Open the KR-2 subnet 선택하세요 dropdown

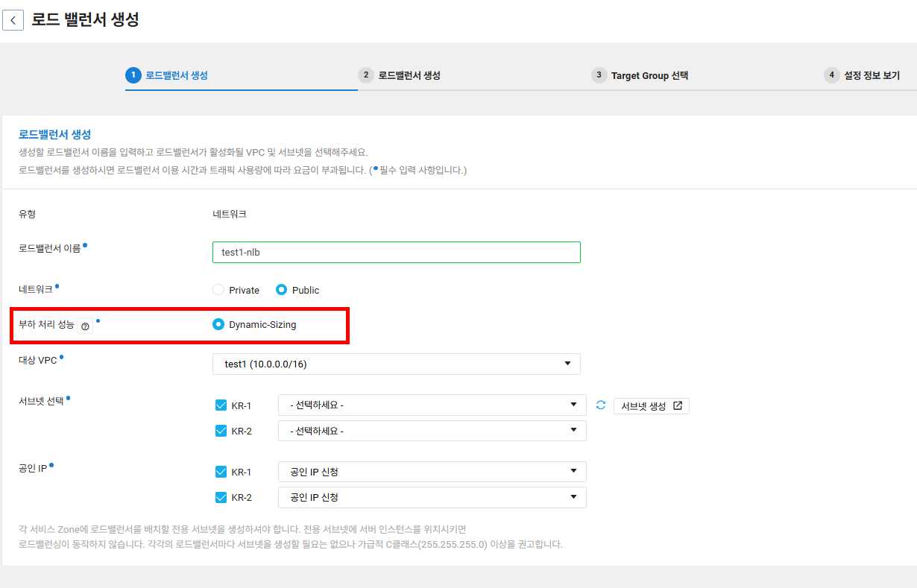[432, 431]
